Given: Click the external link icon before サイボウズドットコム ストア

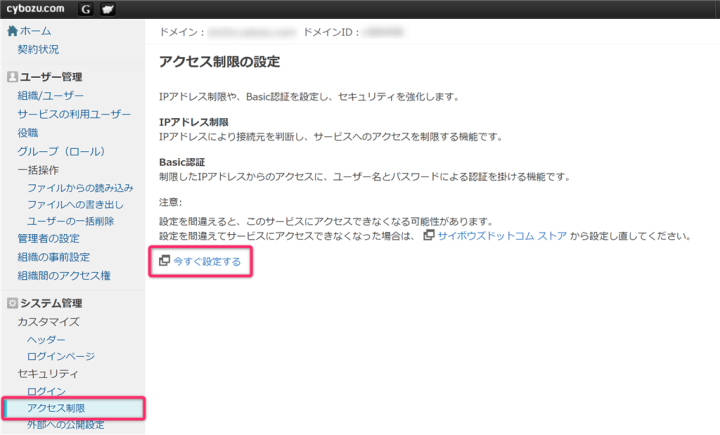Looking at the screenshot, I should coord(428,236).
